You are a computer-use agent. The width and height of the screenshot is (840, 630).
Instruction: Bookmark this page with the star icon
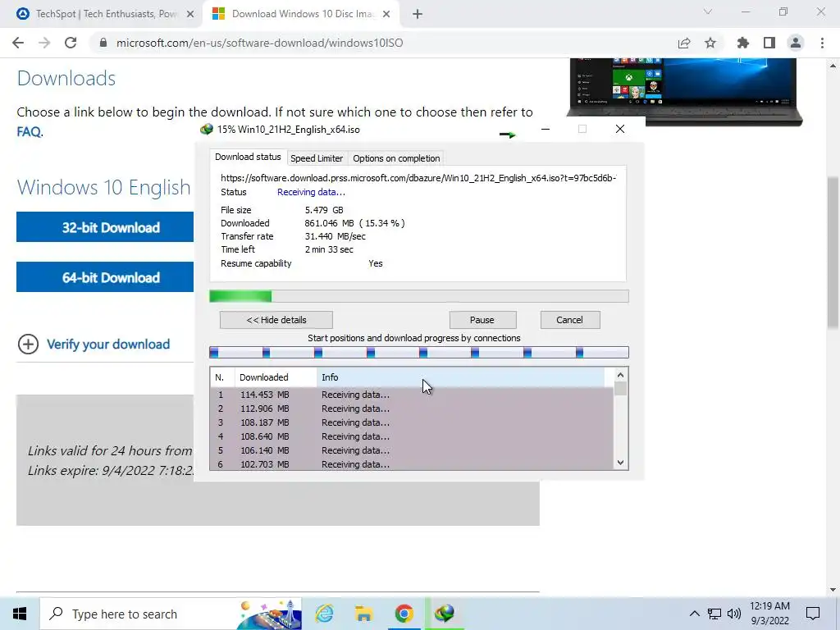pos(710,43)
